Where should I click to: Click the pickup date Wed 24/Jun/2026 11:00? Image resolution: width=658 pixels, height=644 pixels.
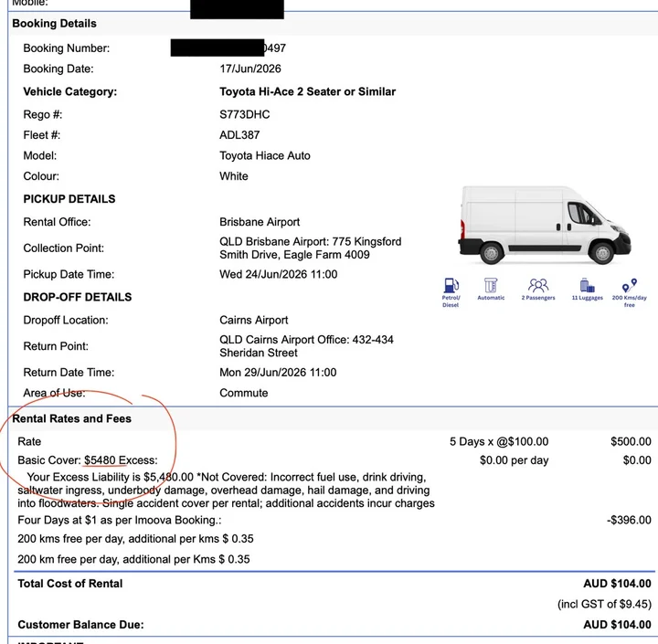(278, 274)
